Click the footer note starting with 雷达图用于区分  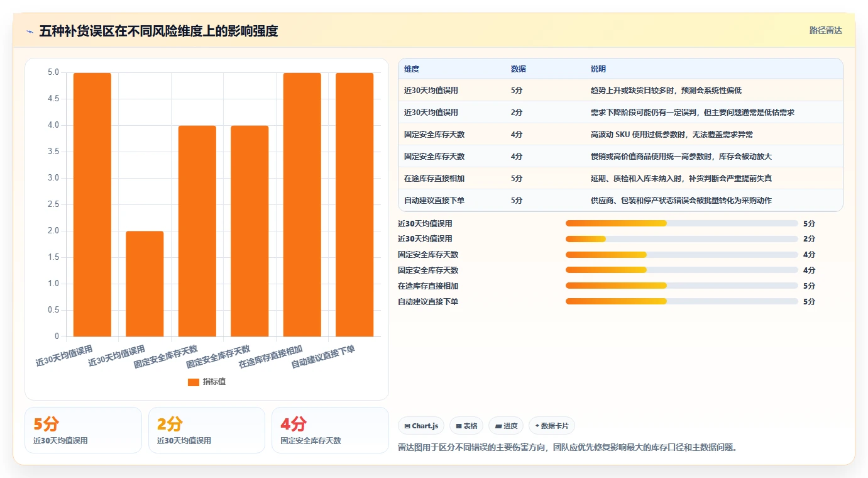click(568, 448)
